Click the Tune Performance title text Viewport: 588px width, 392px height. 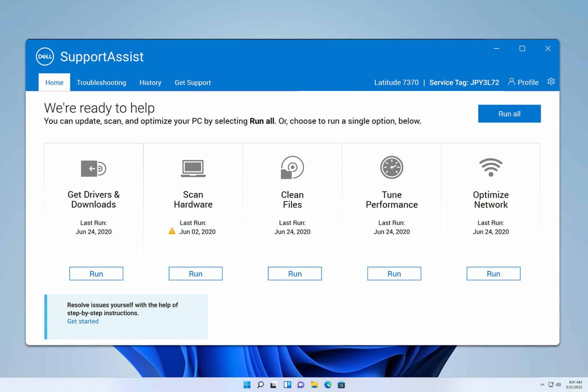point(392,199)
